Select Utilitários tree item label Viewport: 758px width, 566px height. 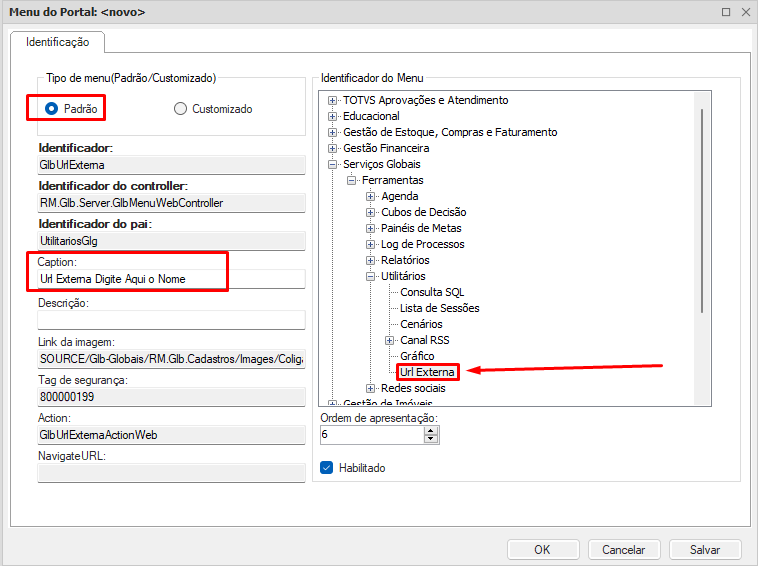tap(403, 276)
